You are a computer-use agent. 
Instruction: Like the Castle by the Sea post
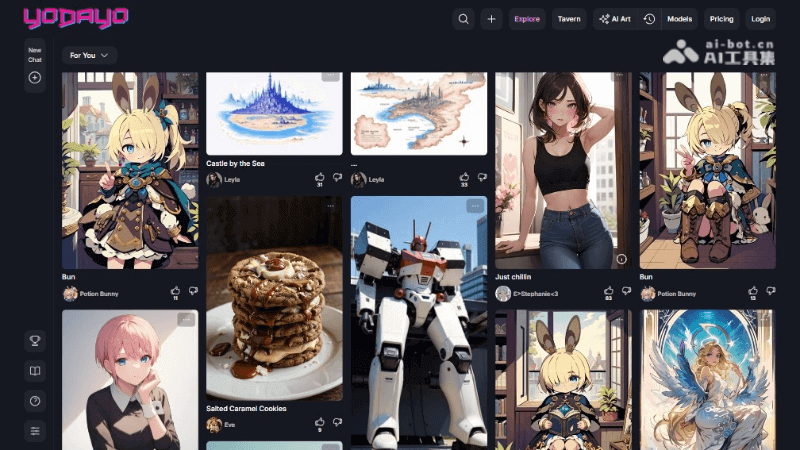pos(320,177)
